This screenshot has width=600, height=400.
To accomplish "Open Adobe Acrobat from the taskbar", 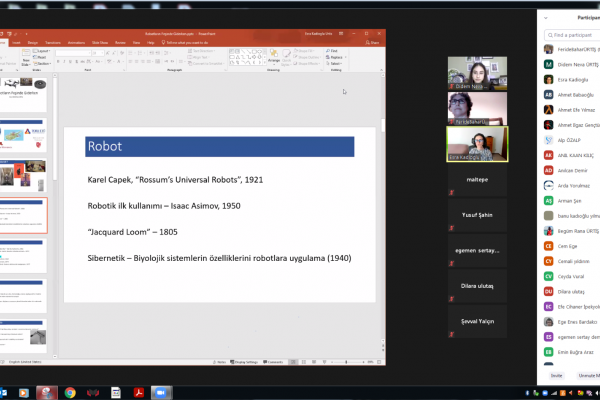I will (x=139, y=393).
